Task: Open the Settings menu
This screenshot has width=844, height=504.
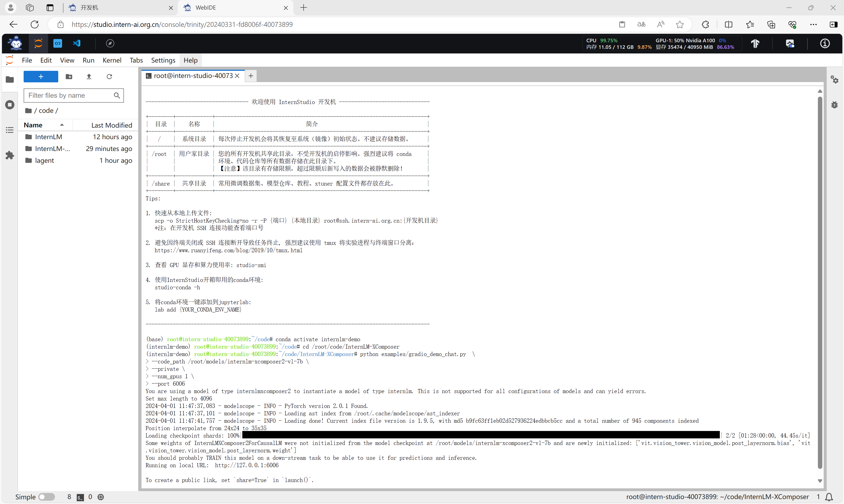Action: click(x=163, y=60)
